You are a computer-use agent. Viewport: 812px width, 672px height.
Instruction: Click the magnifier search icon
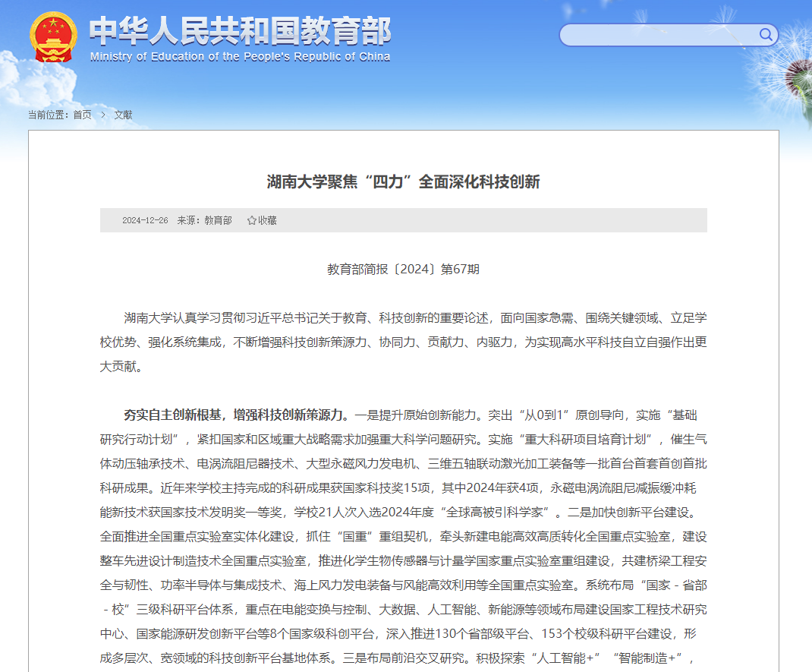tap(766, 35)
